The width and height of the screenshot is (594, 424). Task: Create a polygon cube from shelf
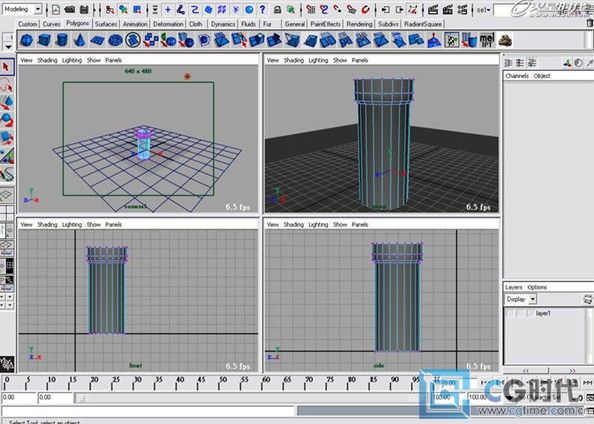44,40
